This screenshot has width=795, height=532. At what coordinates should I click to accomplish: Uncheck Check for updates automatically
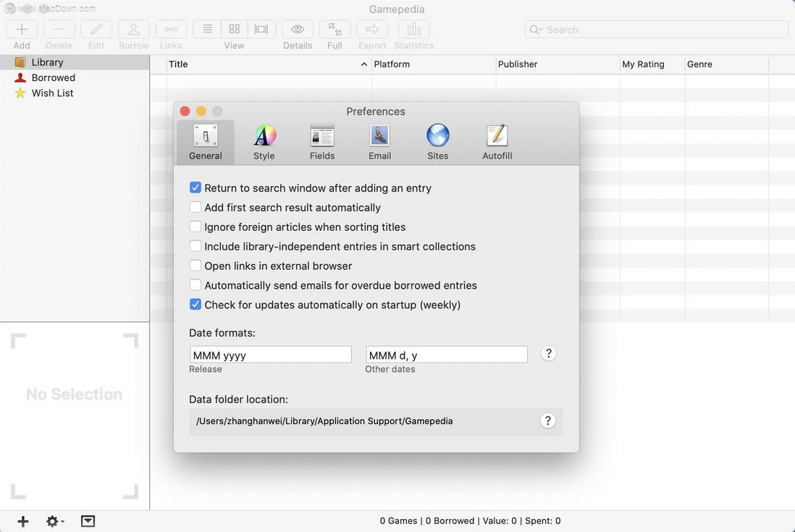pos(195,305)
